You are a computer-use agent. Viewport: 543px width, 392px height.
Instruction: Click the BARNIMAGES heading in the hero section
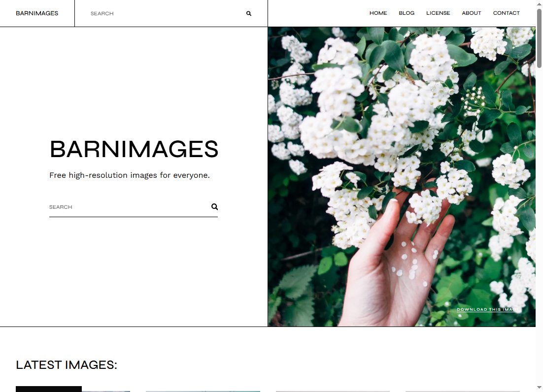pos(134,149)
